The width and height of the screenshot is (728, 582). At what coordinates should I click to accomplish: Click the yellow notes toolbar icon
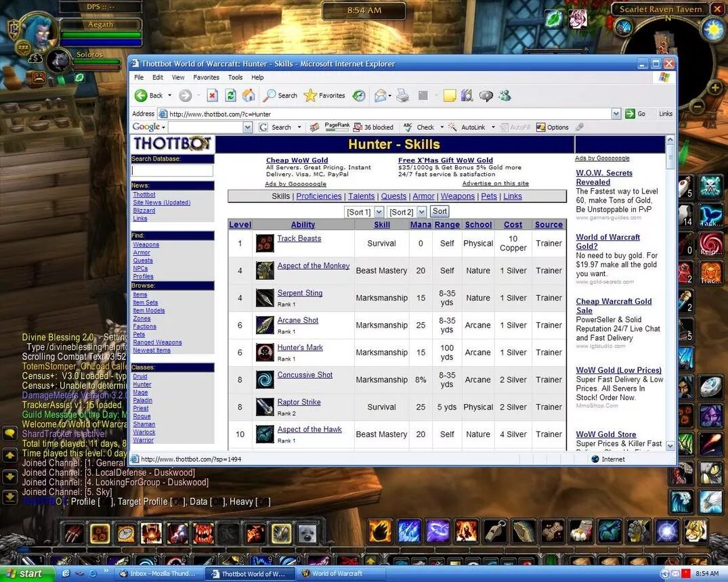450,95
